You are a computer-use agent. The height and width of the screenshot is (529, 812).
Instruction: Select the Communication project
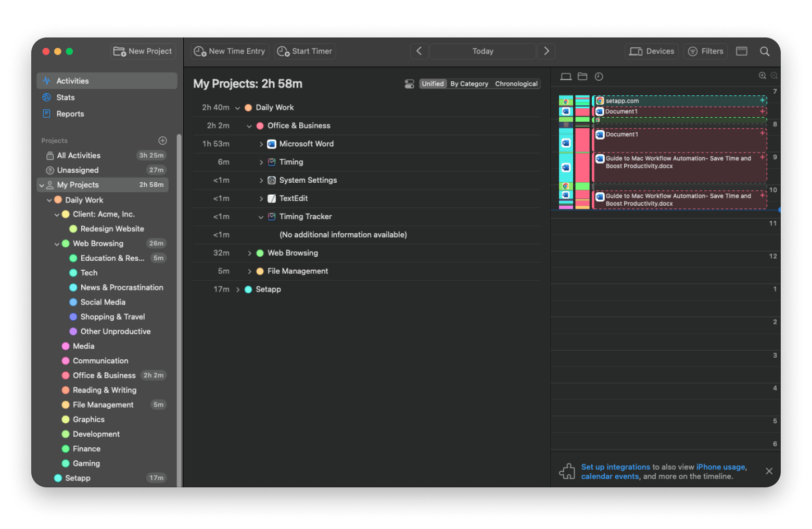pos(100,361)
